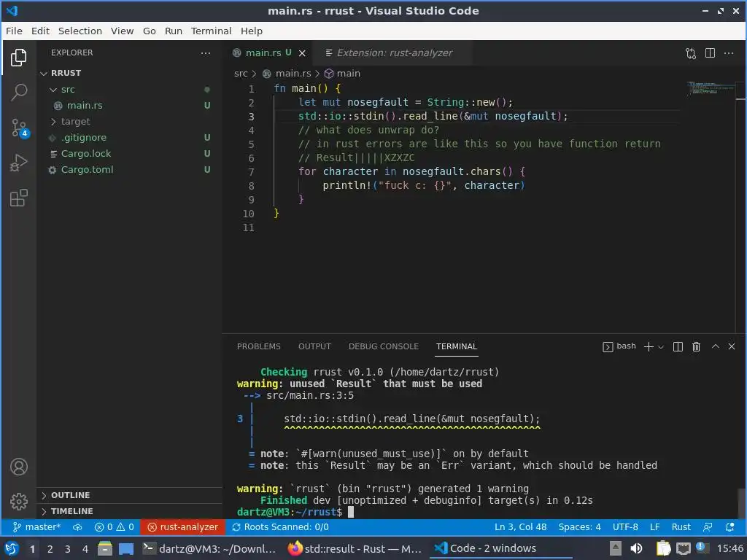Click the editor minimap preview
The height and width of the screenshot is (560, 747).
pos(711,88)
